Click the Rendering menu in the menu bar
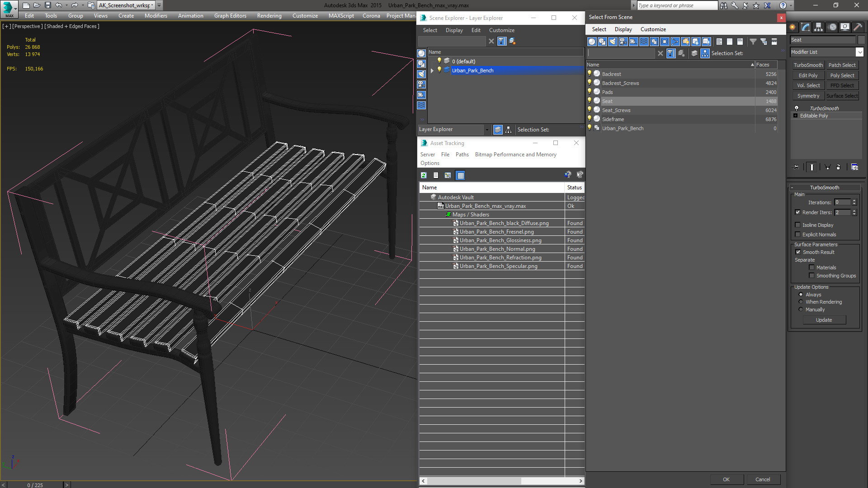This screenshot has height=488, width=868. point(268,15)
